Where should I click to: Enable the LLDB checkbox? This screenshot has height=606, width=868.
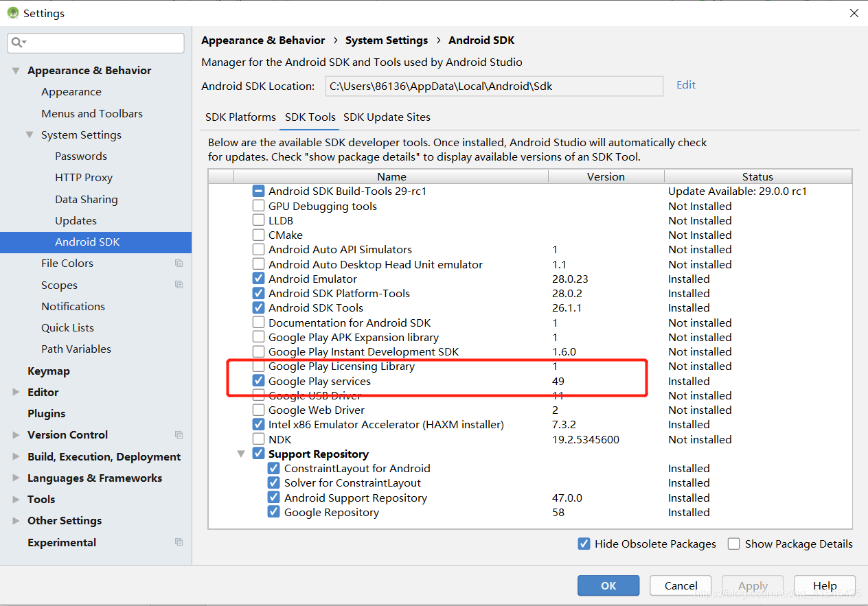pos(258,220)
